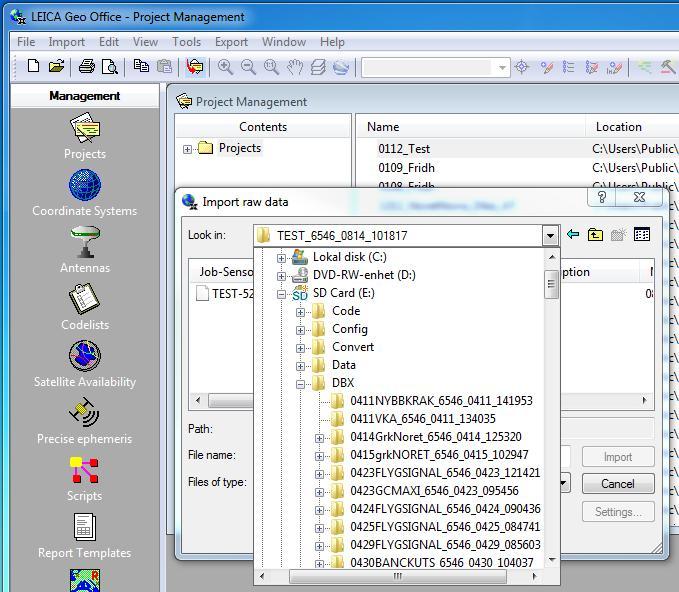The height and width of the screenshot is (592, 679).
Task: Expand DVD-RW-enhet (D:) node
Action: (x=281, y=276)
